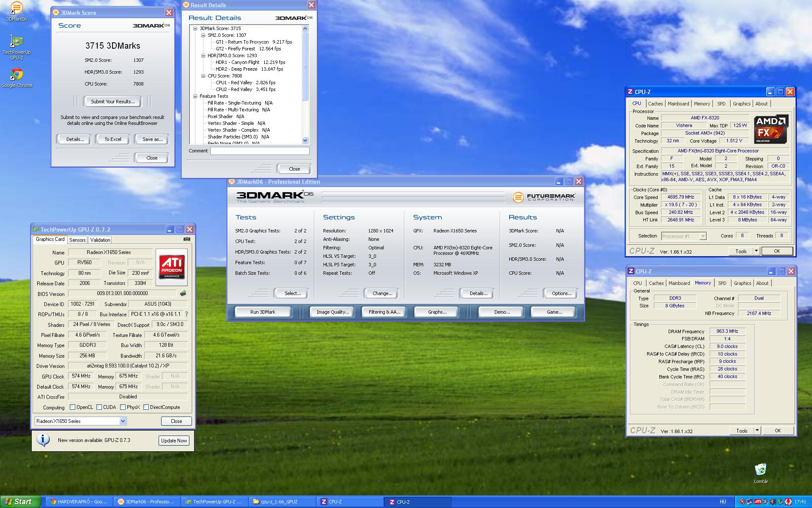Viewport: 812px width, 508px height.
Task: Select GT1 - Return To Proxycon row
Action: (254, 42)
